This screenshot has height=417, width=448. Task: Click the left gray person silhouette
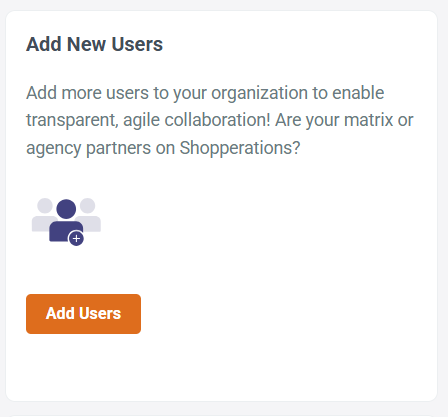pyautogui.click(x=42, y=215)
